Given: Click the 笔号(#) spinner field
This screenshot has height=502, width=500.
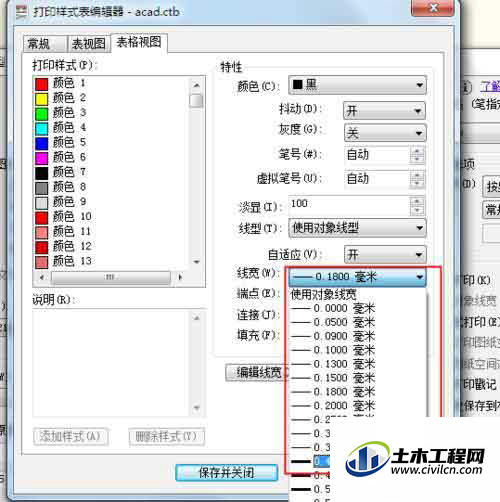Looking at the screenshot, I should pos(384,155).
